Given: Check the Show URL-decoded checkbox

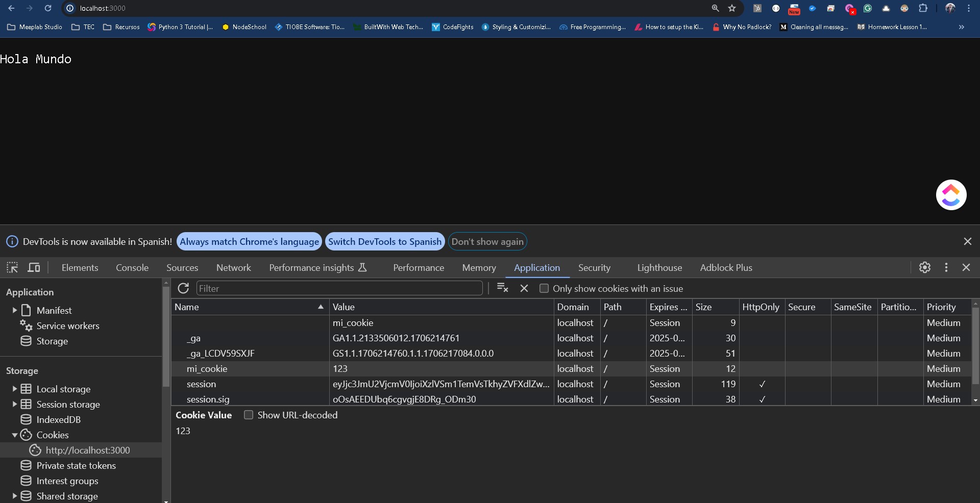Looking at the screenshot, I should pos(249,415).
